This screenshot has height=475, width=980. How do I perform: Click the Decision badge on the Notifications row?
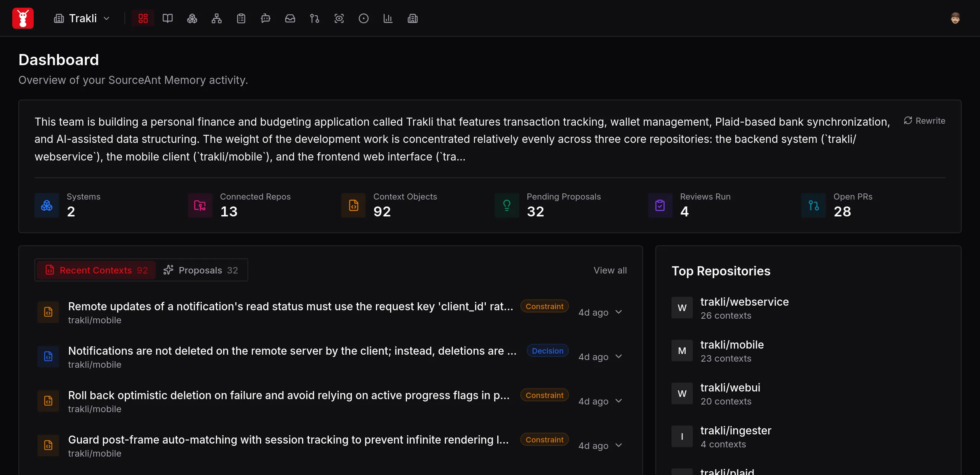547,351
